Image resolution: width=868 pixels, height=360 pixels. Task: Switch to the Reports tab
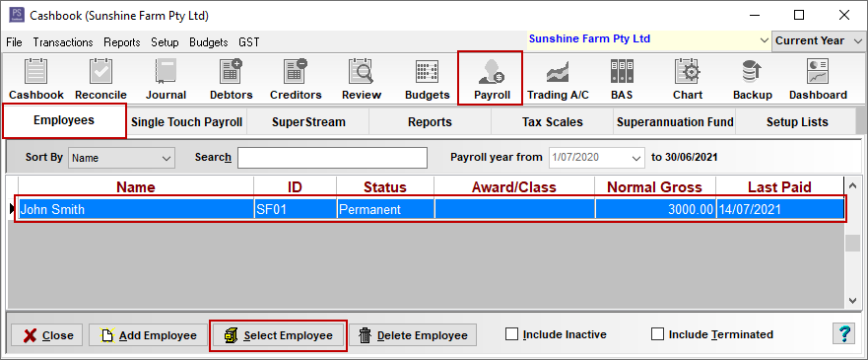tap(431, 122)
